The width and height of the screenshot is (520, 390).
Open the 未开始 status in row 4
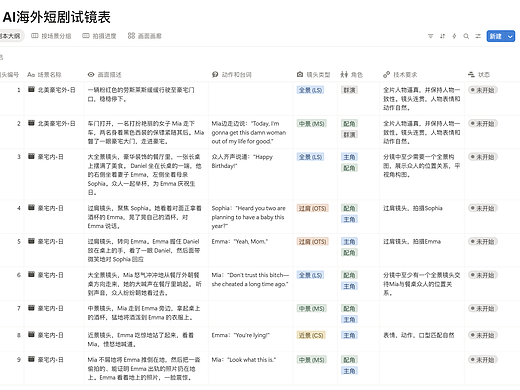(x=483, y=208)
